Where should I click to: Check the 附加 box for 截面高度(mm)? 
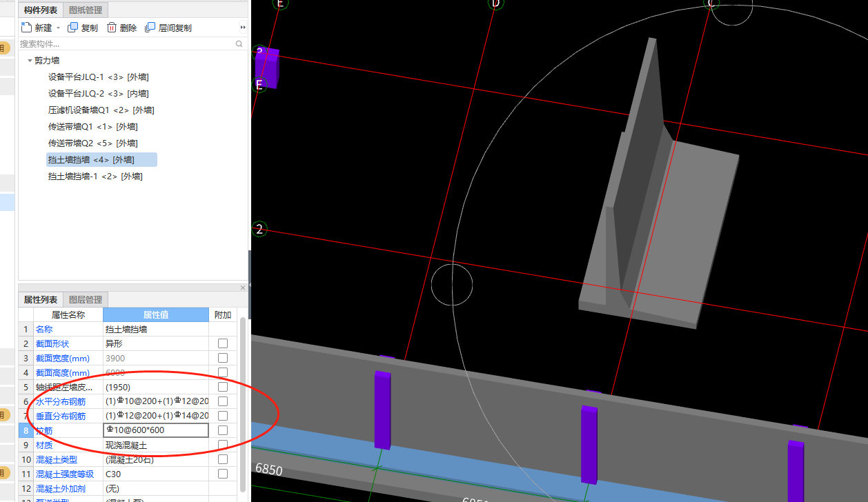coord(223,372)
